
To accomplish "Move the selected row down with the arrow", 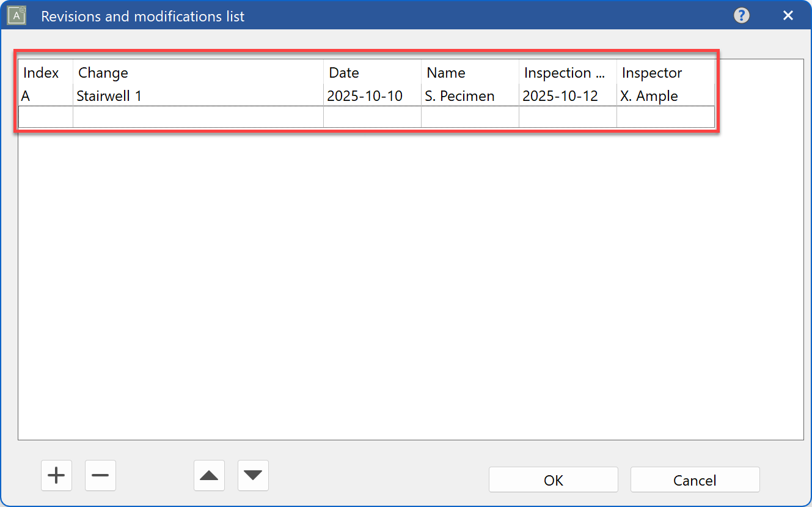I will coord(253,475).
